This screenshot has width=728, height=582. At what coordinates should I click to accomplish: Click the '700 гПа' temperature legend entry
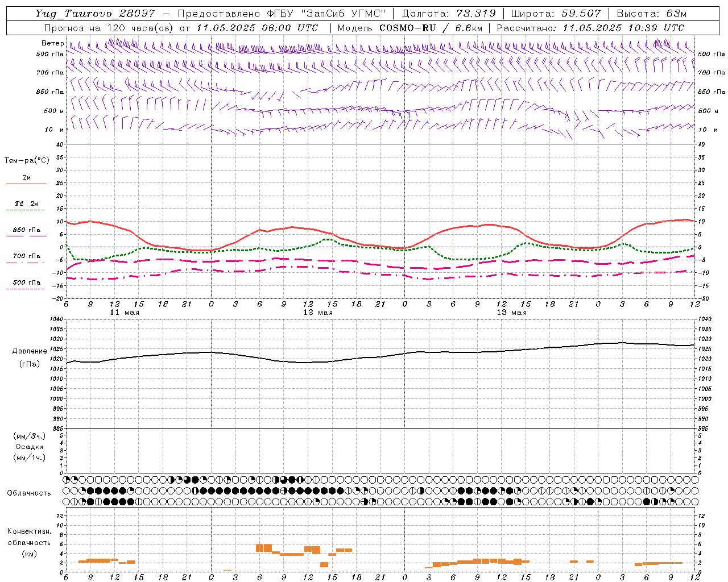[x=26, y=256]
